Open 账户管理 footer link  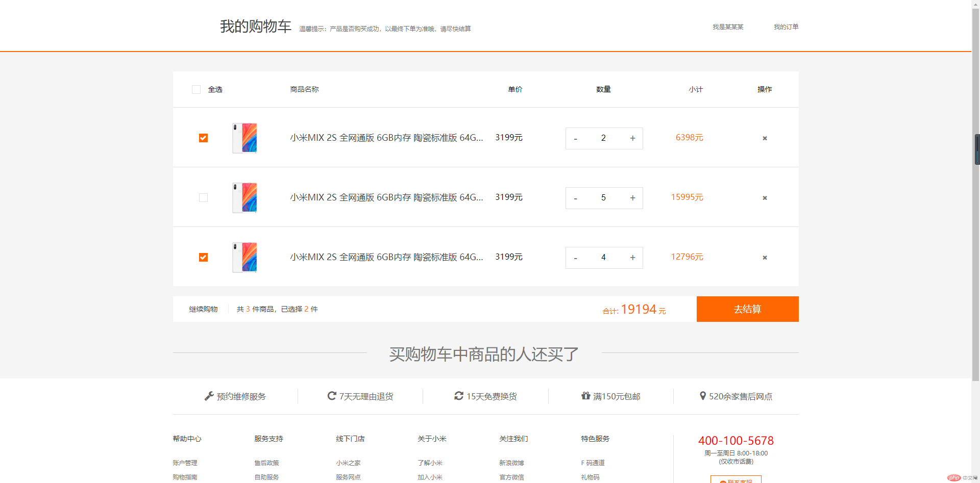185,463
